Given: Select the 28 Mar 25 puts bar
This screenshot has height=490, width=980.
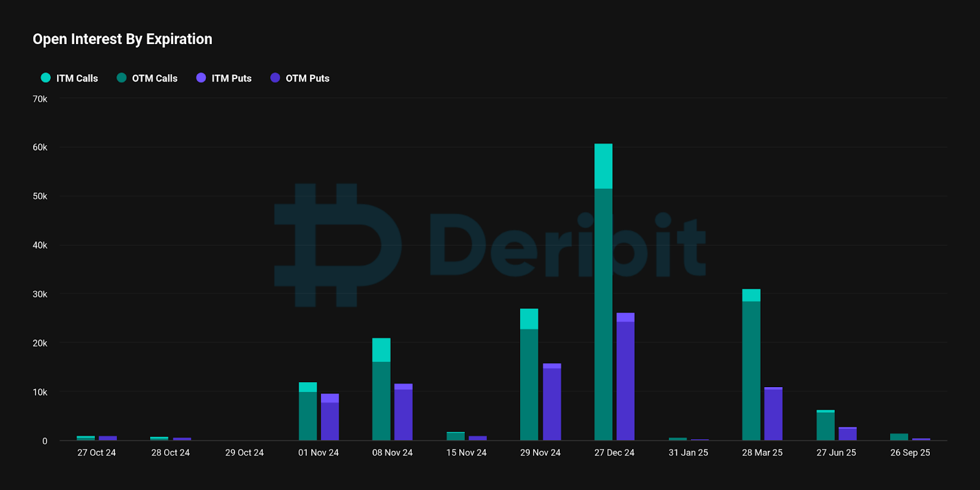Looking at the screenshot, I should (x=773, y=413).
